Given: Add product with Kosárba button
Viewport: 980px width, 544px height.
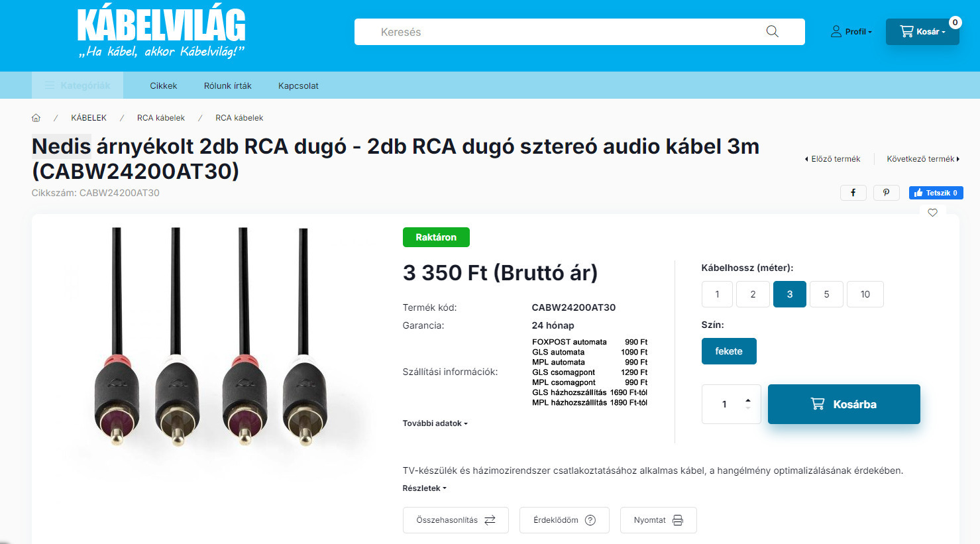Looking at the screenshot, I should tap(844, 404).
